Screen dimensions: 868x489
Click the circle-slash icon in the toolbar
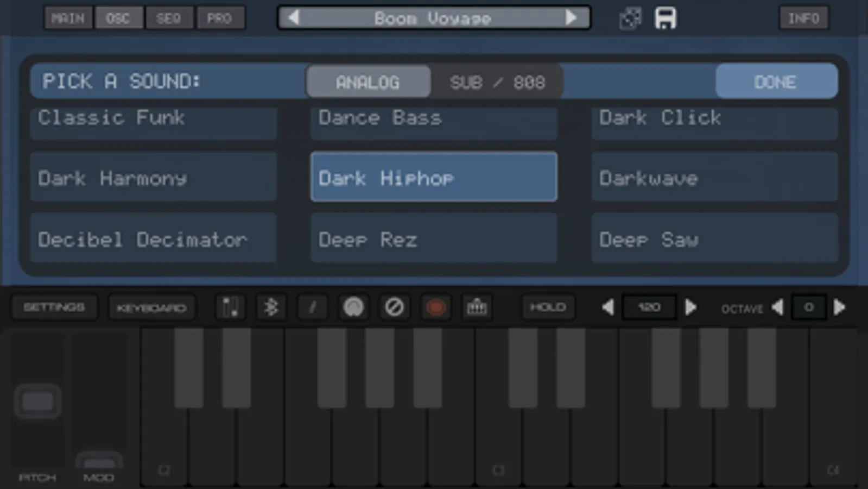395,308
